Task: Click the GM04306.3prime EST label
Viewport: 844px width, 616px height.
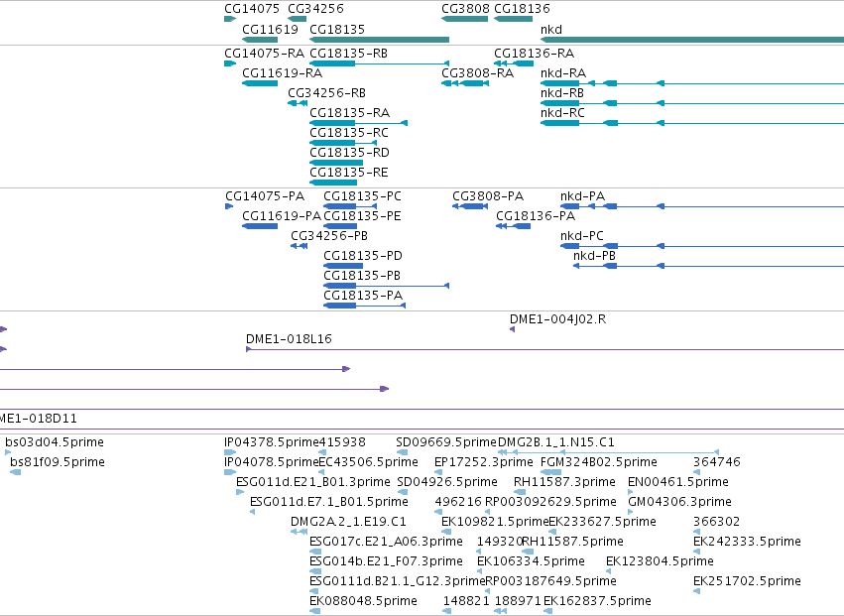Action: pos(679,502)
